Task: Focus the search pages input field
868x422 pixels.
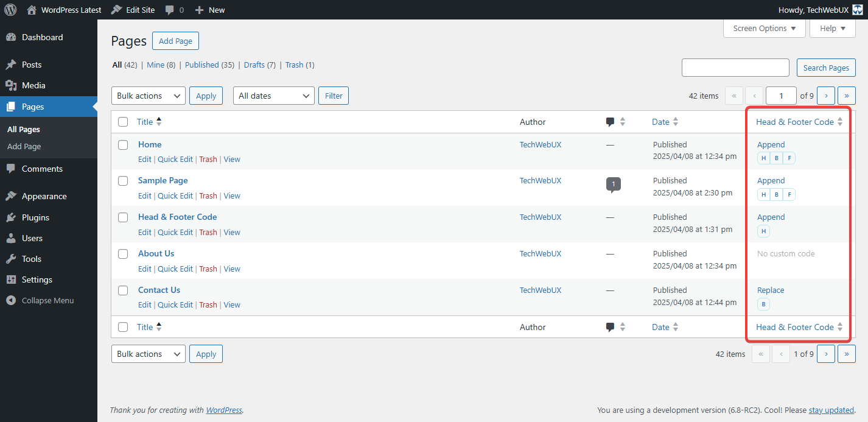Action: [735, 68]
